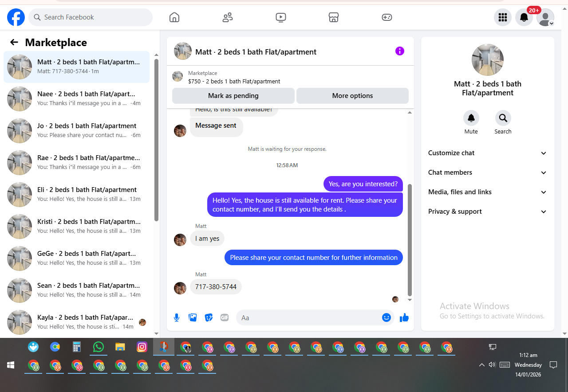Click the chat scrollbar down arrow
Screen dimensions: 568x392
coord(410,300)
